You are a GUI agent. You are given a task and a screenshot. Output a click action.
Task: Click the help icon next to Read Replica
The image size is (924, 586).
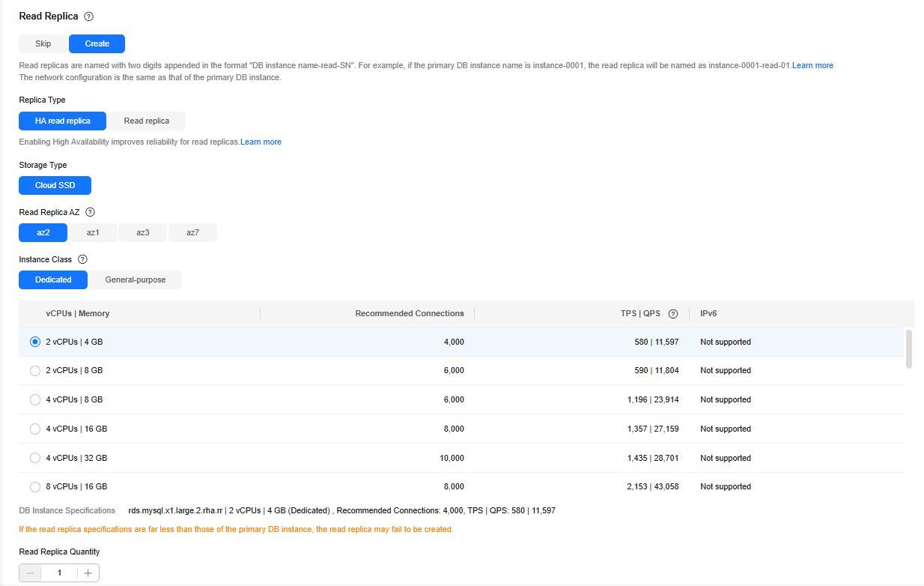[x=89, y=16]
